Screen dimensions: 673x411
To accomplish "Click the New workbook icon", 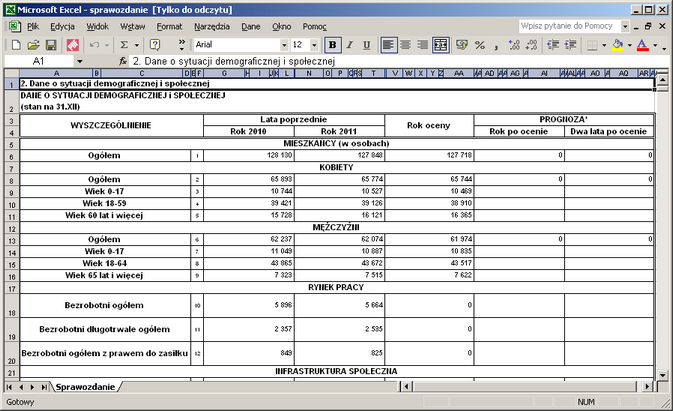I will (x=15, y=45).
